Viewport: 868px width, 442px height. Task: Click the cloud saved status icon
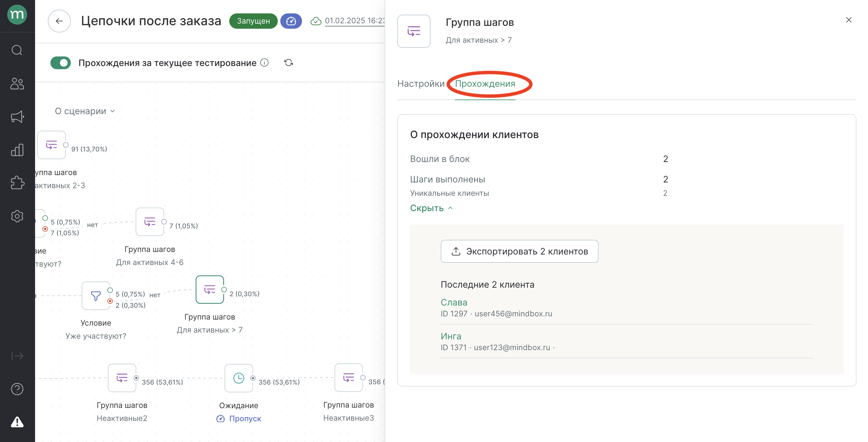click(316, 21)
